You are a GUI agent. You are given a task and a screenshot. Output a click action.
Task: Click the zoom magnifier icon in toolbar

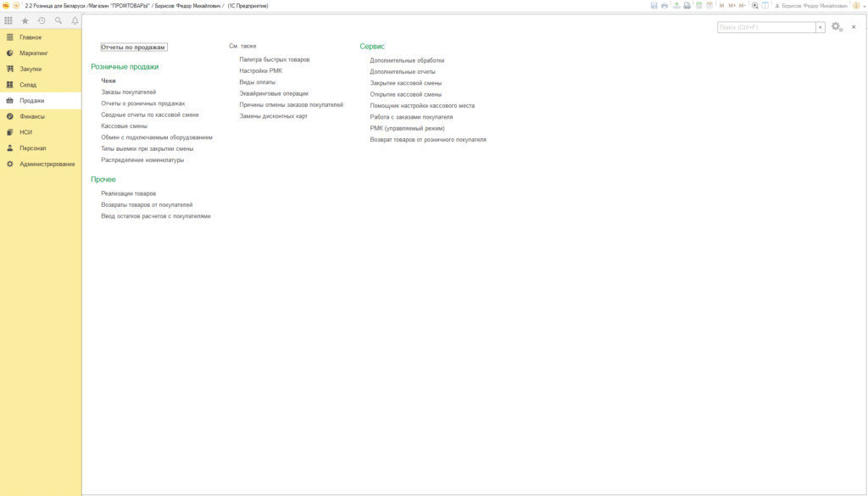[x=754, y=6]
